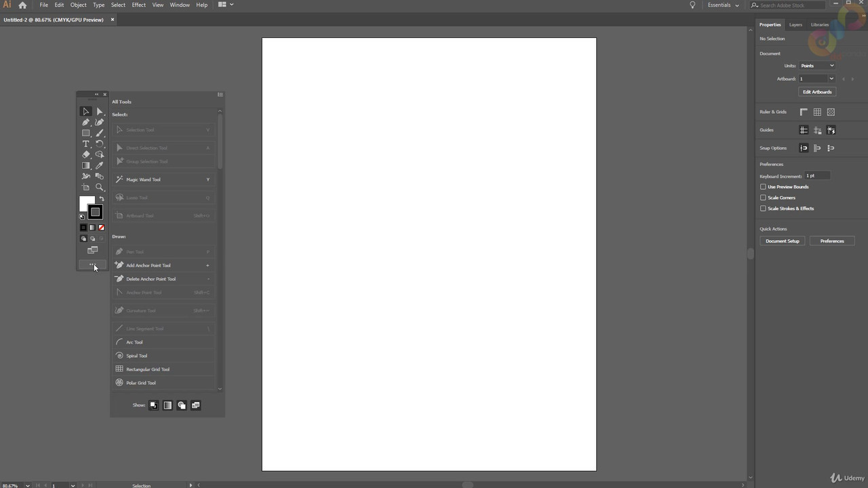This screenshot has height=488, width=868.
Task: Set paint to None (red slash)
Action: (x=101, y=228)
